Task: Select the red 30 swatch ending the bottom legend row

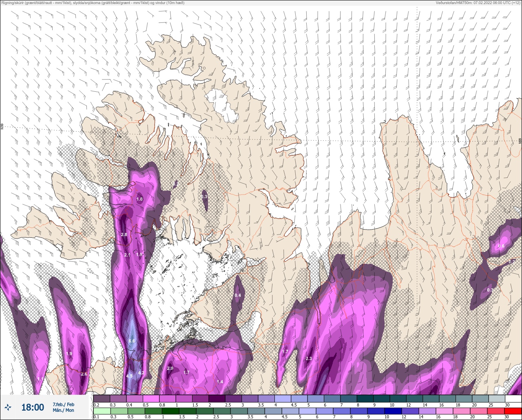Action: click(513, 411)
